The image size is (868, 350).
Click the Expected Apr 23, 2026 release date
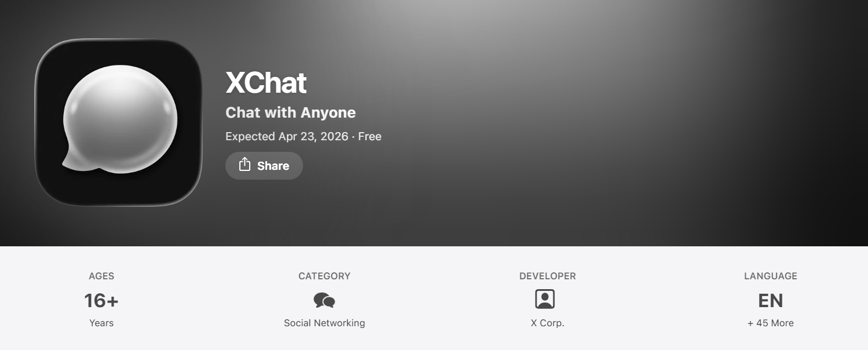coord(287,137)
